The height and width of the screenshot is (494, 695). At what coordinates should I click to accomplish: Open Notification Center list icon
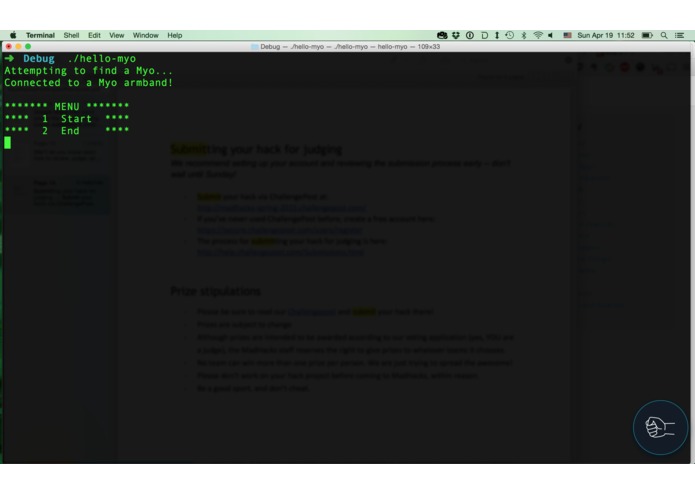(x=679, y=35)
